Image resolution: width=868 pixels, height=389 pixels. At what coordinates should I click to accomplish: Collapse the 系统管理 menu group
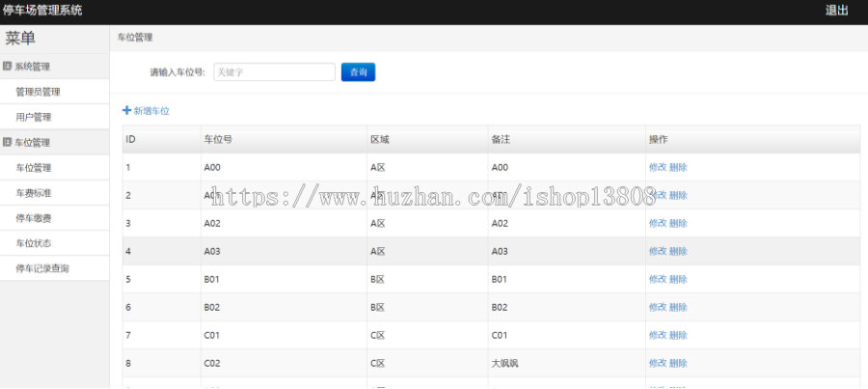(x=54, y=67)
